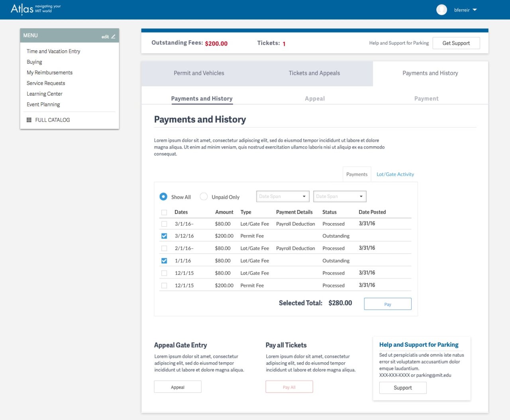Click the Payment Details column header
The height and width of the screenshot is (420, 510).
coord(294,212)
